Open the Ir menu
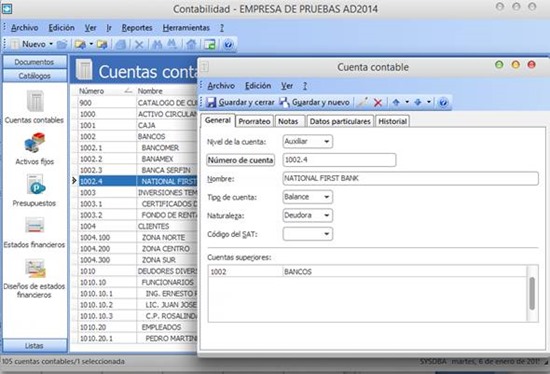Image resolution: width=550 pixels, height=374 pixels. pos(109,28)
